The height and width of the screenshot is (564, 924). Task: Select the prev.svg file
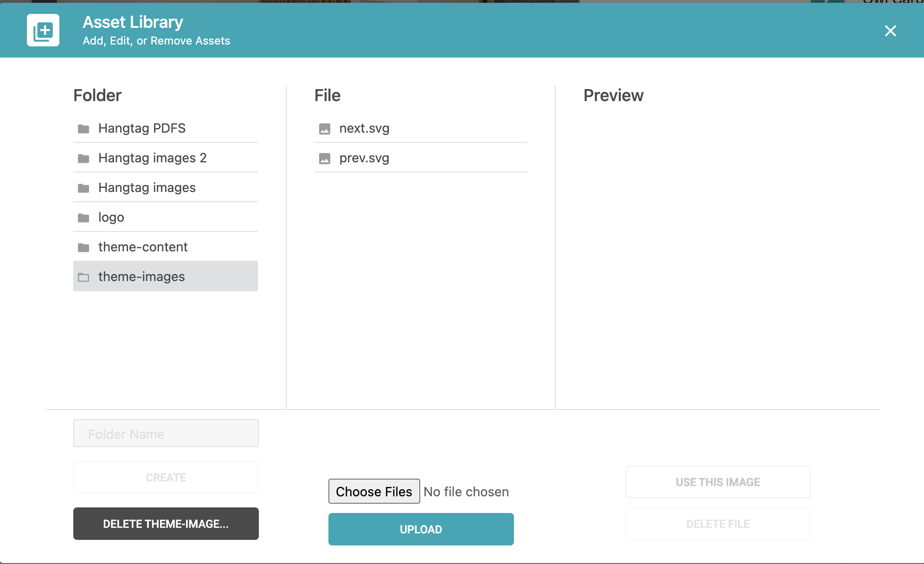pyautogui.click(x=421, y=158)
